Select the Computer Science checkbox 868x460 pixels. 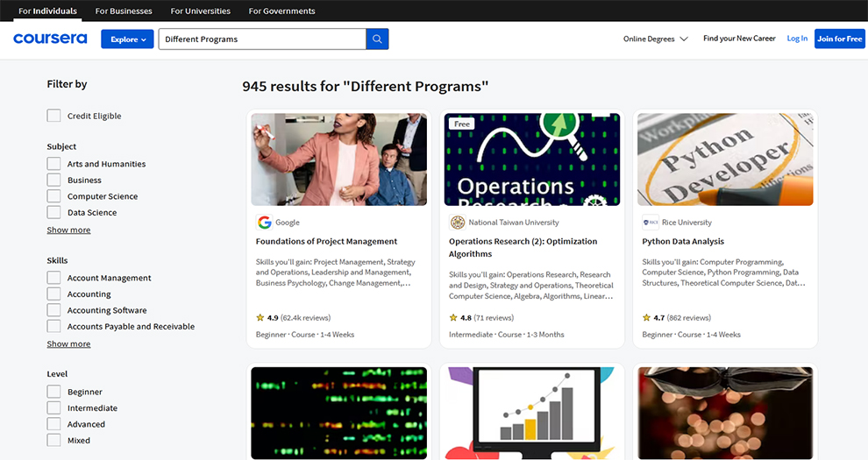click(x=53, y=196)
